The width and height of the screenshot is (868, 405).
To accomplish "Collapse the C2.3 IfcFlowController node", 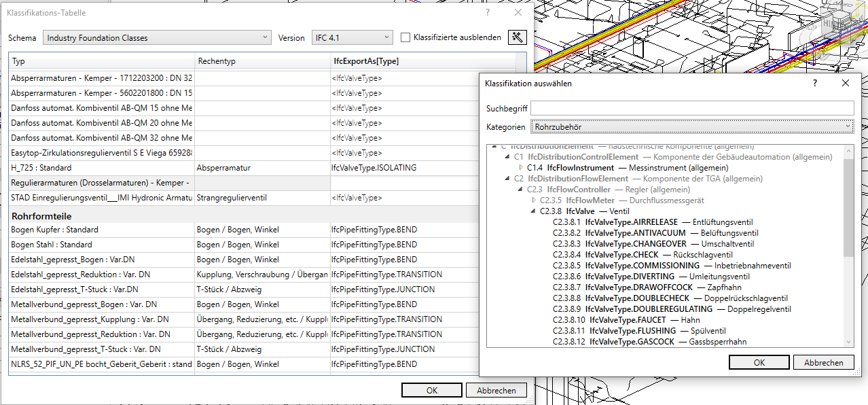I will [520, 190].
